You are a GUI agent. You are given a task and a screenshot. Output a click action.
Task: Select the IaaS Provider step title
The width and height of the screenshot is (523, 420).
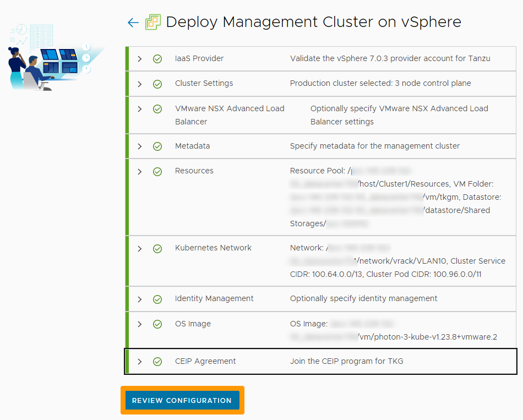(x=199, y=58)
